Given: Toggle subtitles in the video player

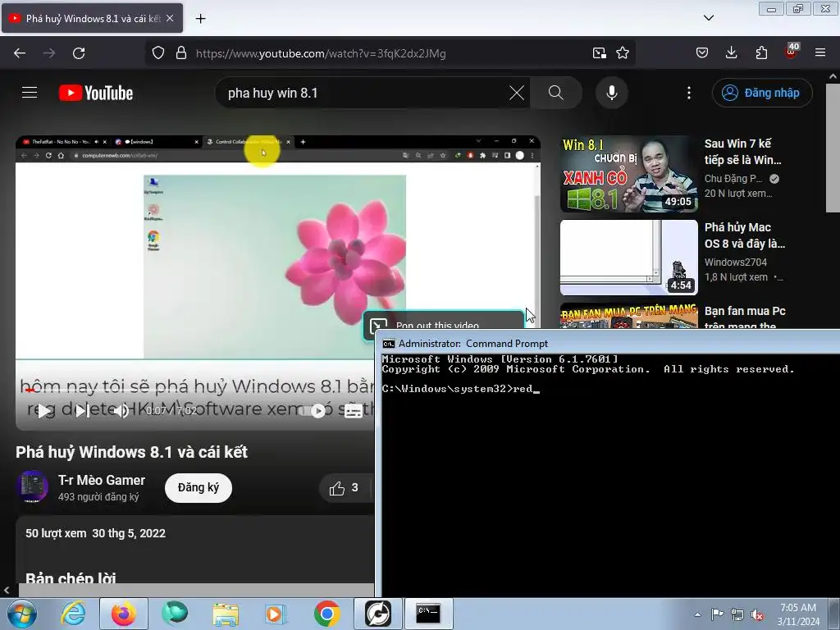Looking at the screenshot, I should (353, 411).
